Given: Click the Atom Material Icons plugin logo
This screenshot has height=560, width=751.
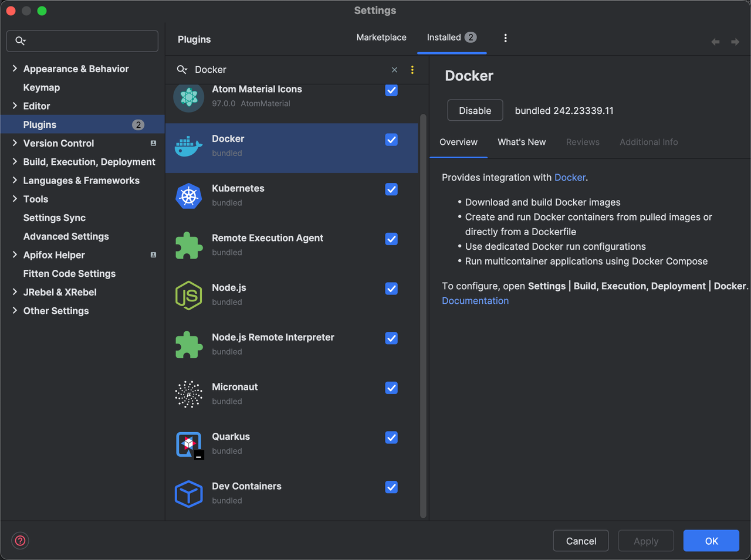Looking at the screenshot, I should click(188, 97).
